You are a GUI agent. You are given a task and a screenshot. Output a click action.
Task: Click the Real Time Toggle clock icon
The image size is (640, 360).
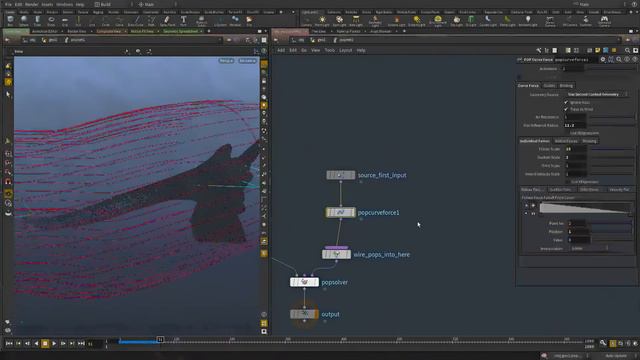click(613, 343)
